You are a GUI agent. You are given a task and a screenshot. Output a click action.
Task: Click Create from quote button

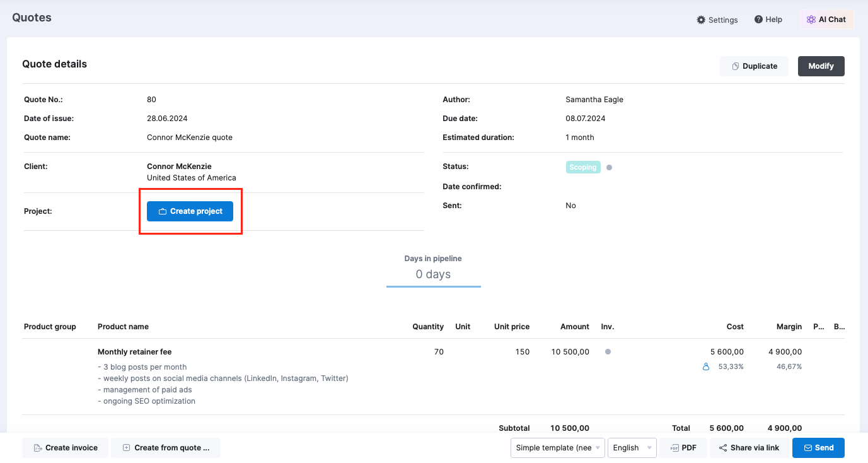coord(166,448)
